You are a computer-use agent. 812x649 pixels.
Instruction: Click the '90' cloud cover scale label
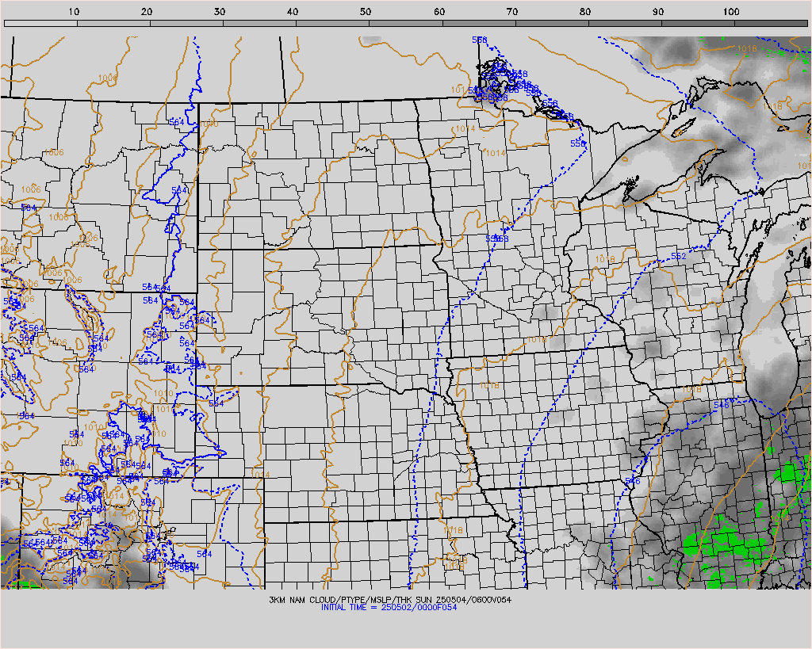[x=658, y=11]
